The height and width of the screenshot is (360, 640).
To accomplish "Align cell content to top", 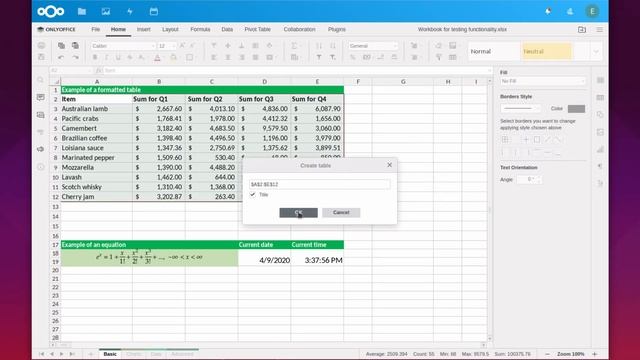I will (x=213, y=46).
